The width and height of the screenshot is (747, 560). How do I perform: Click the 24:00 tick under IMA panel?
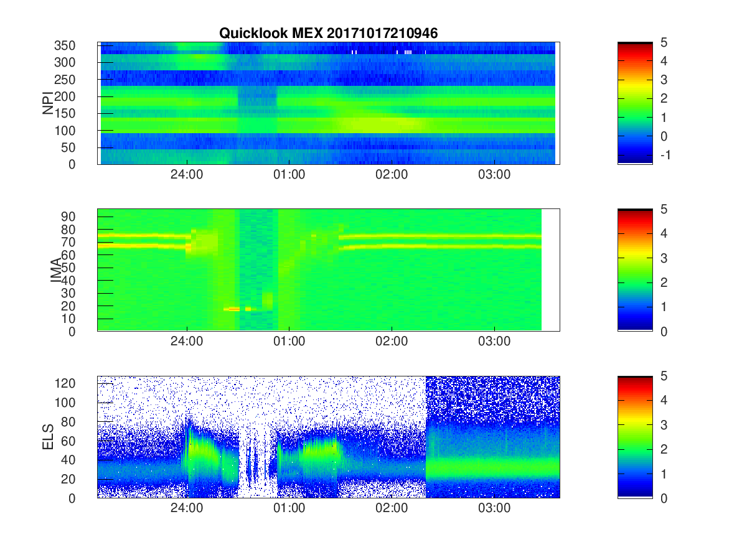(x=187, y=341)
